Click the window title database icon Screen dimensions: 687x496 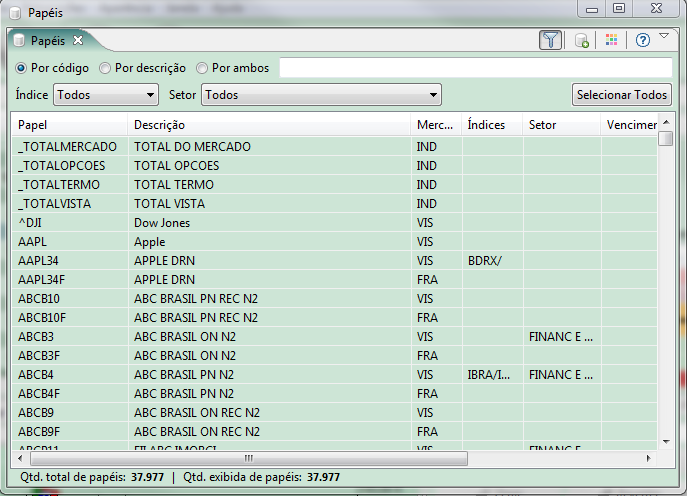pos(15,13)
